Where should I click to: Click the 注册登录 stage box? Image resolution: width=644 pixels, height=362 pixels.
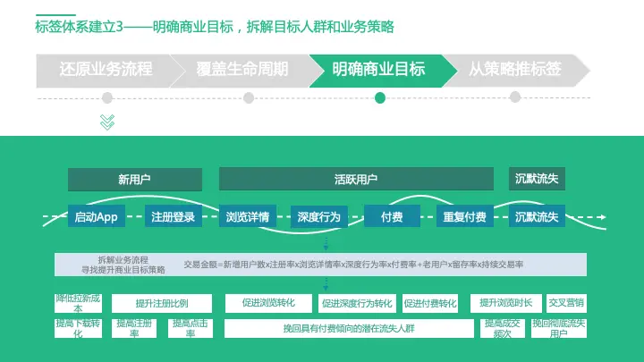[174, 216]
